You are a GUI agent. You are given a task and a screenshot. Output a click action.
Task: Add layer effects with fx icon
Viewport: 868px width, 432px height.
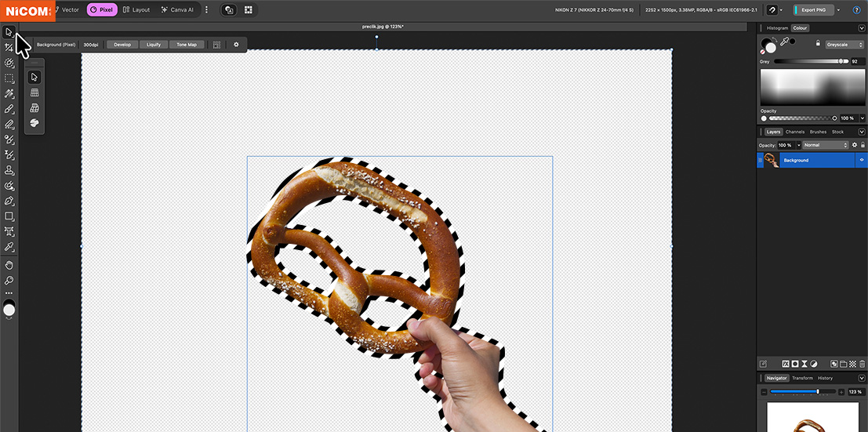point(785,364)
